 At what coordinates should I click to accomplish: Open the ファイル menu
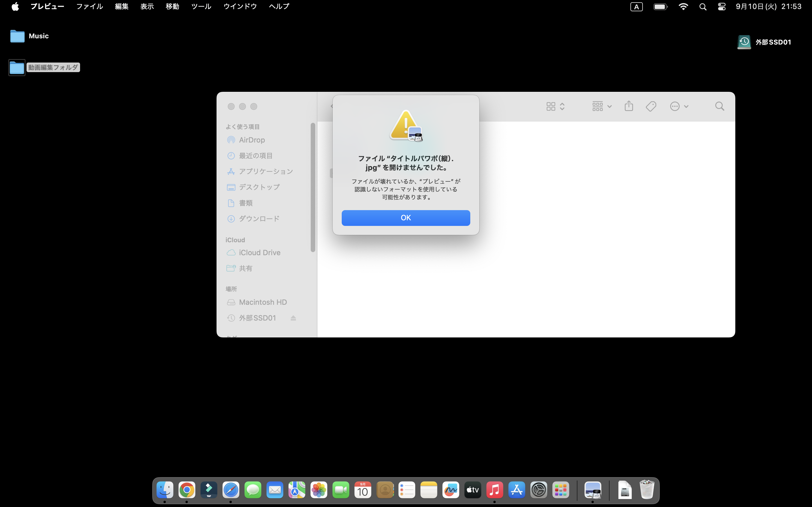click(89, 6)
